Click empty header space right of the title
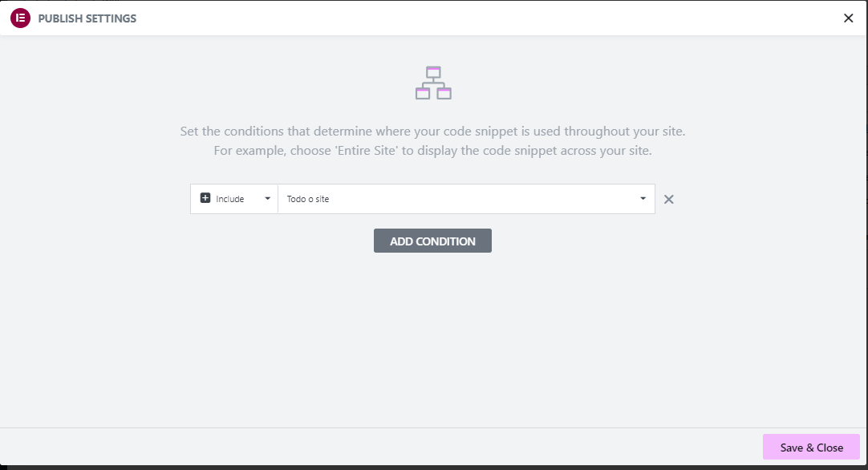Screen dimensions: 868x470 (x=481, y=18)
